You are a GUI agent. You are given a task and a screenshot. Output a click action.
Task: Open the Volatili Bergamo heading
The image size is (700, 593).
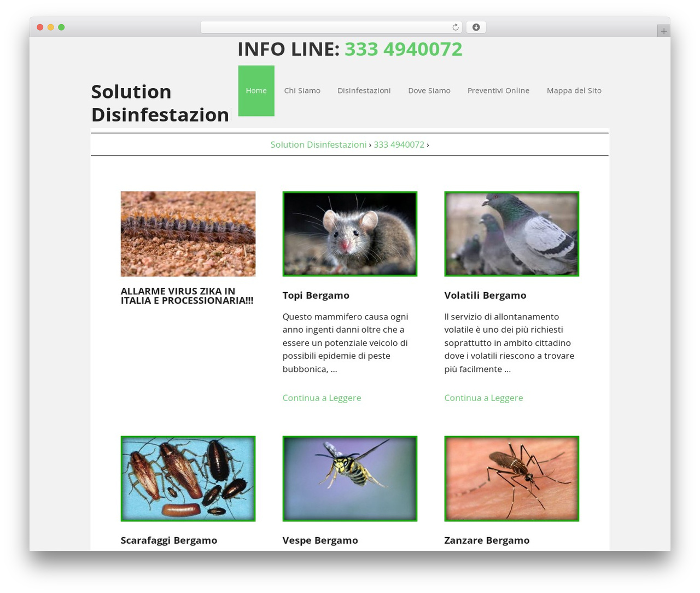pyautogui.click(x=486, y=295)
